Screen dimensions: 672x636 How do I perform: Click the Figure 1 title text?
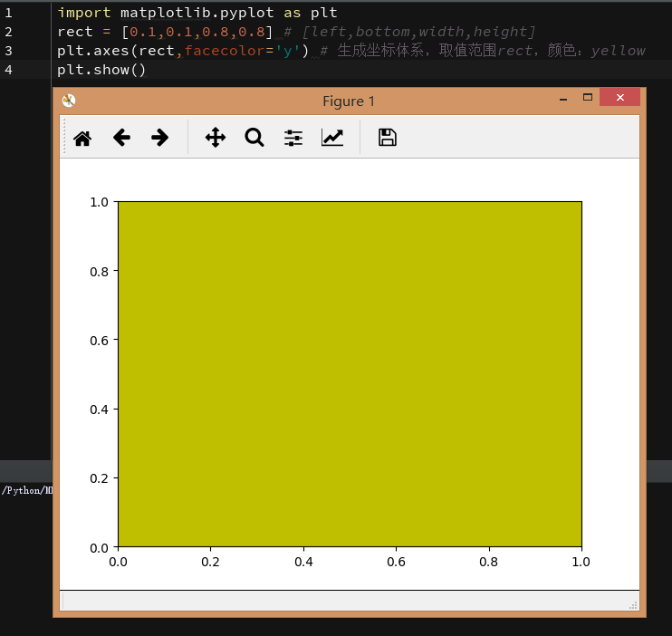coord(349,101)
